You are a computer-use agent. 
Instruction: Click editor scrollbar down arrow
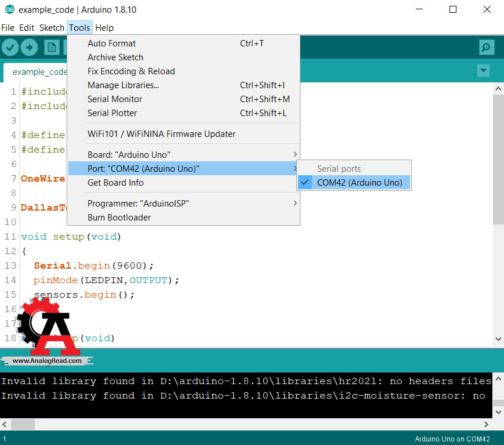click(498, 339)
